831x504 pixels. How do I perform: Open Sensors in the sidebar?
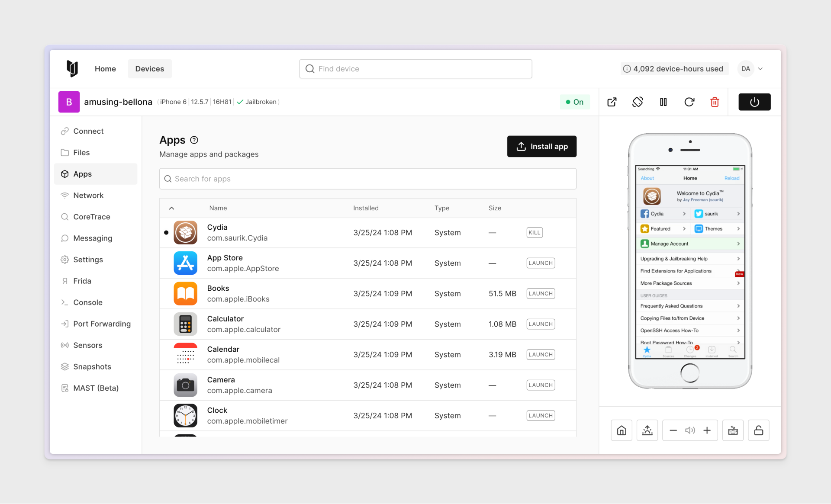click(96, 345)
